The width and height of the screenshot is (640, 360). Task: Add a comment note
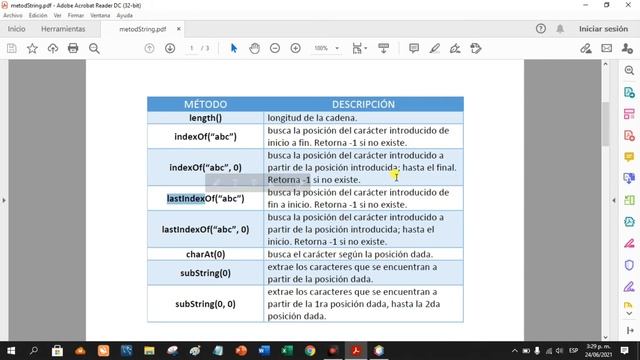click(414, 49)
